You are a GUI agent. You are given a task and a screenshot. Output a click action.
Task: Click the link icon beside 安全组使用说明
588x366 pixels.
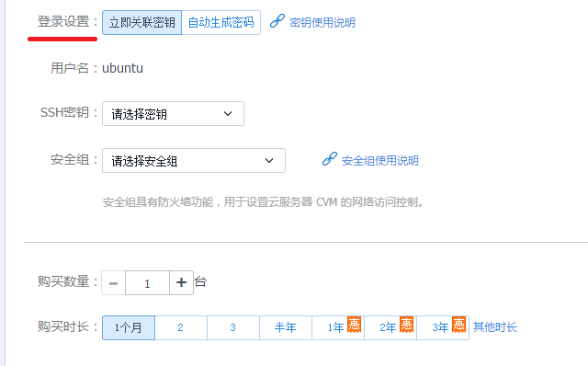coord(330,159)
